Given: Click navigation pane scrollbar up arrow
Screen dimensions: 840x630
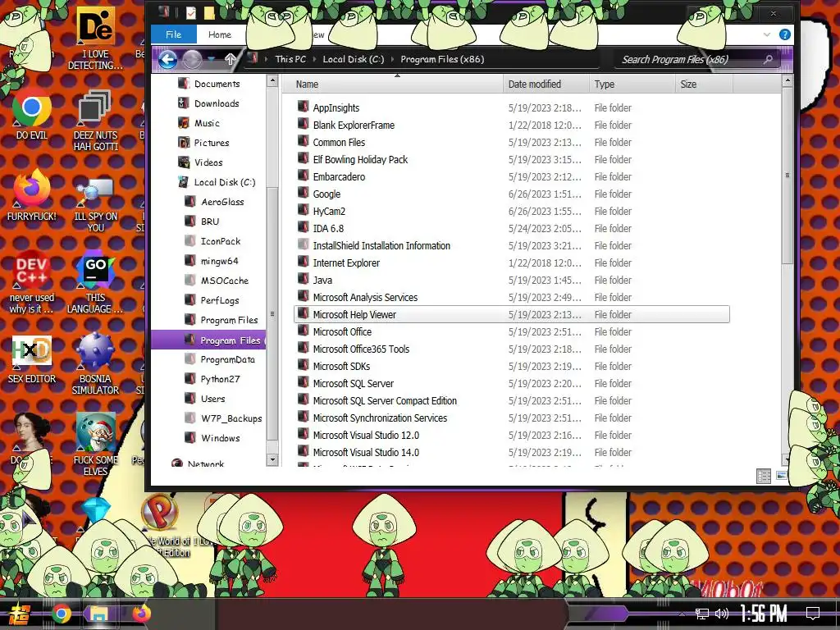Looking at the screenshot, I should pos(272,81).
